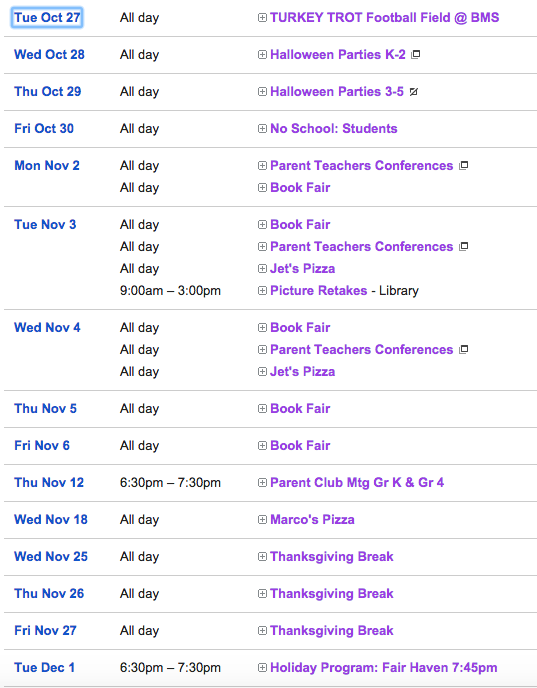The width and height of the screenshot is (537, 688).
Task: Expand Holiday Program plus icon
Action: click(x=262, y=667)
